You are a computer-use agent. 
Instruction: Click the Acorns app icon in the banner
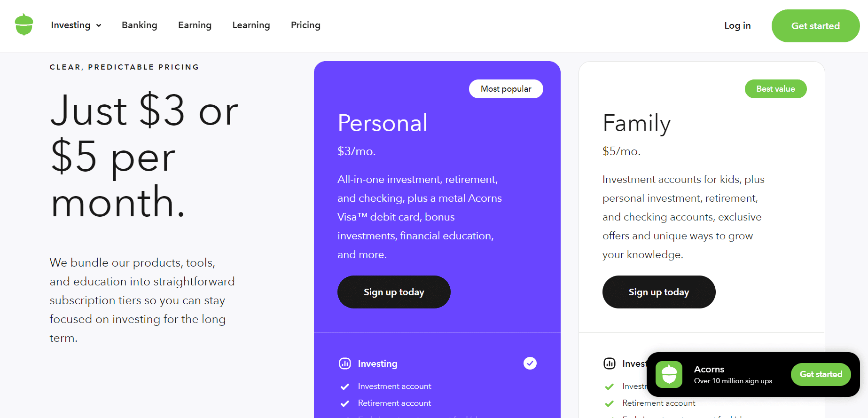[x=669, y=374]
